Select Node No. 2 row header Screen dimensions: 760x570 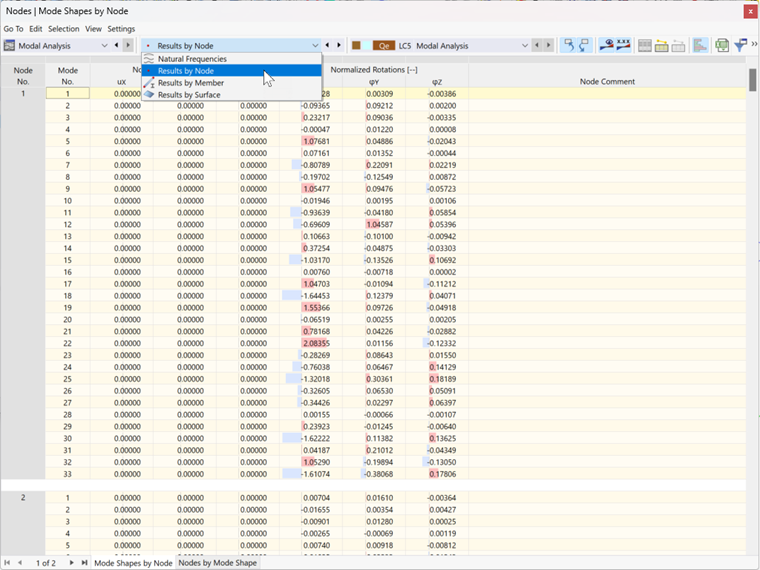[23, 498]
